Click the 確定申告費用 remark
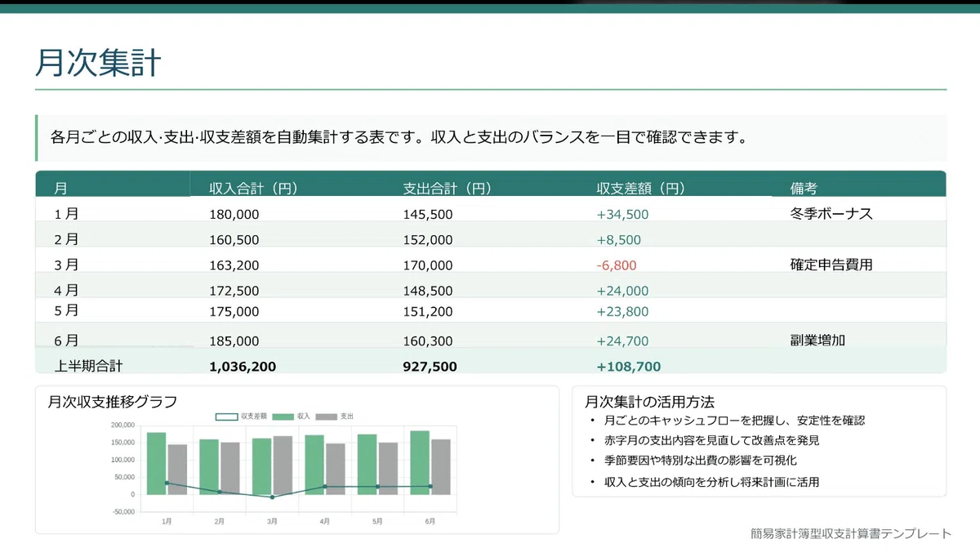 tap(831, 265)
